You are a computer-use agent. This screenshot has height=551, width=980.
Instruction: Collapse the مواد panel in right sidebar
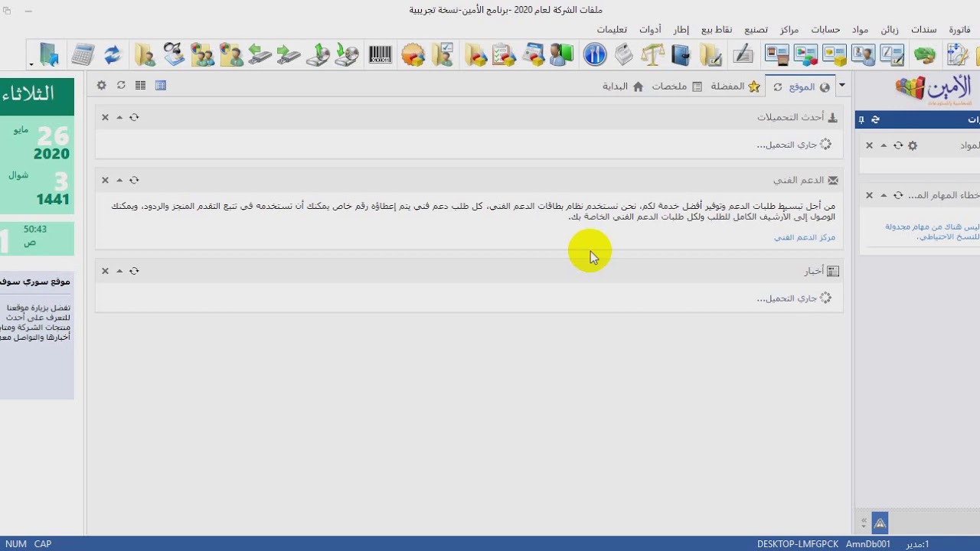884,145
